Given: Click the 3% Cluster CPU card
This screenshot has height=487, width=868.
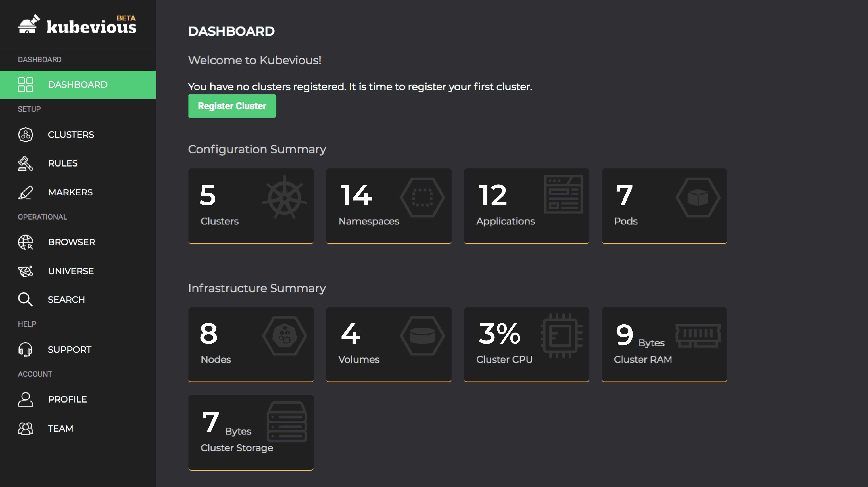Looking at the screenshot, I should point(526,344).
